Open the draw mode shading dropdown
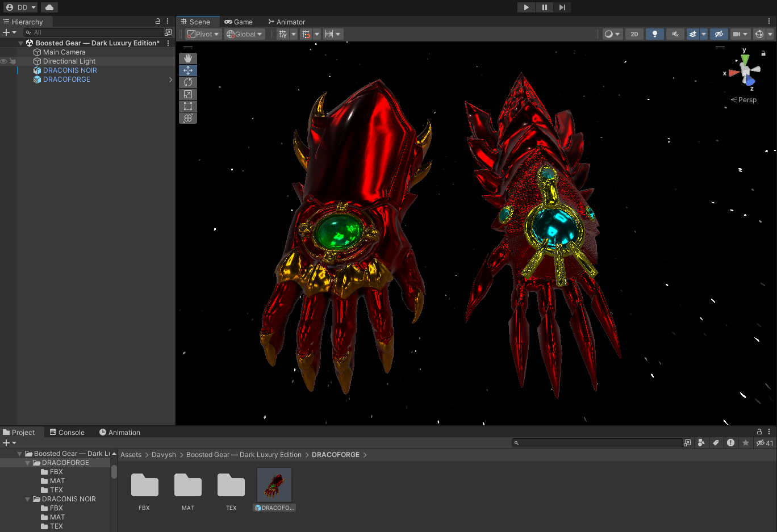 coord(612,34)
